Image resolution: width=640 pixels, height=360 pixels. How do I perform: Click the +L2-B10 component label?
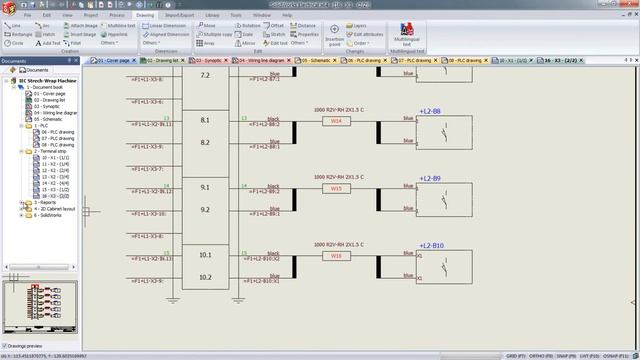pos(431,246)
